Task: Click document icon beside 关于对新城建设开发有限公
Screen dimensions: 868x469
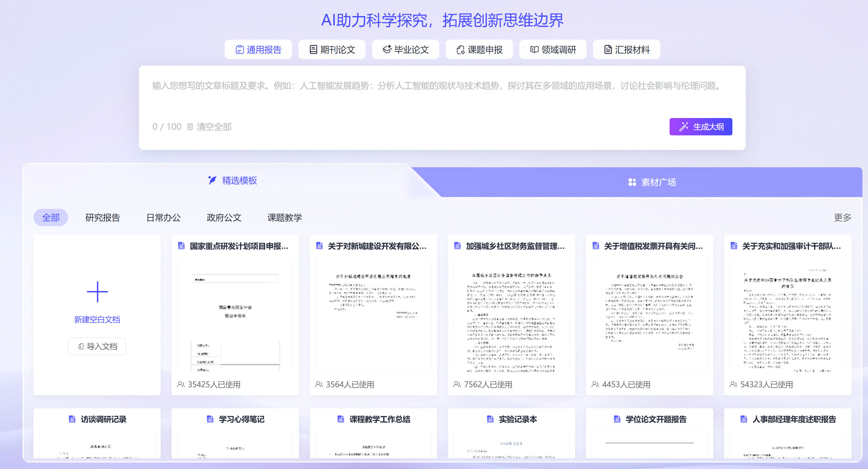Action: click(x=319, y=245)
